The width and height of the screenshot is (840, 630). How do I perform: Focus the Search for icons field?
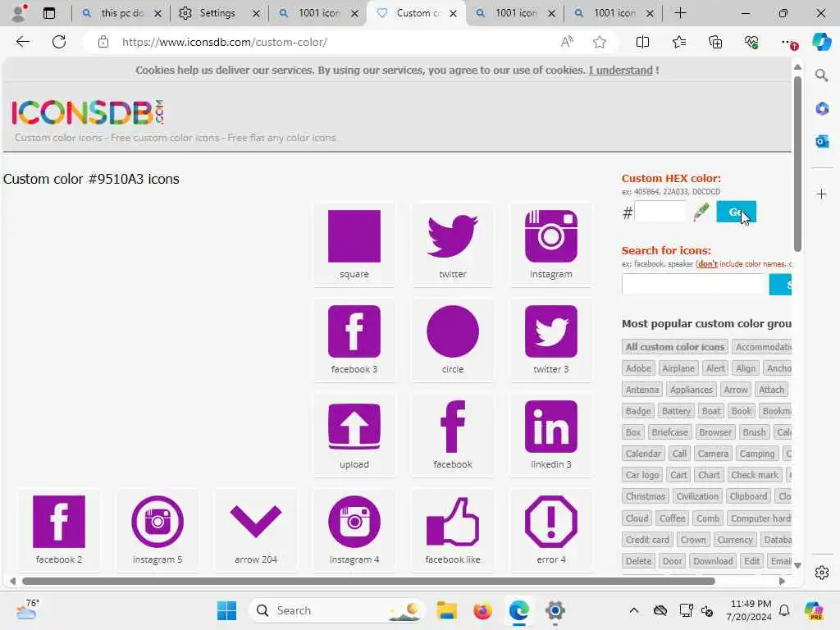[695, 285]
